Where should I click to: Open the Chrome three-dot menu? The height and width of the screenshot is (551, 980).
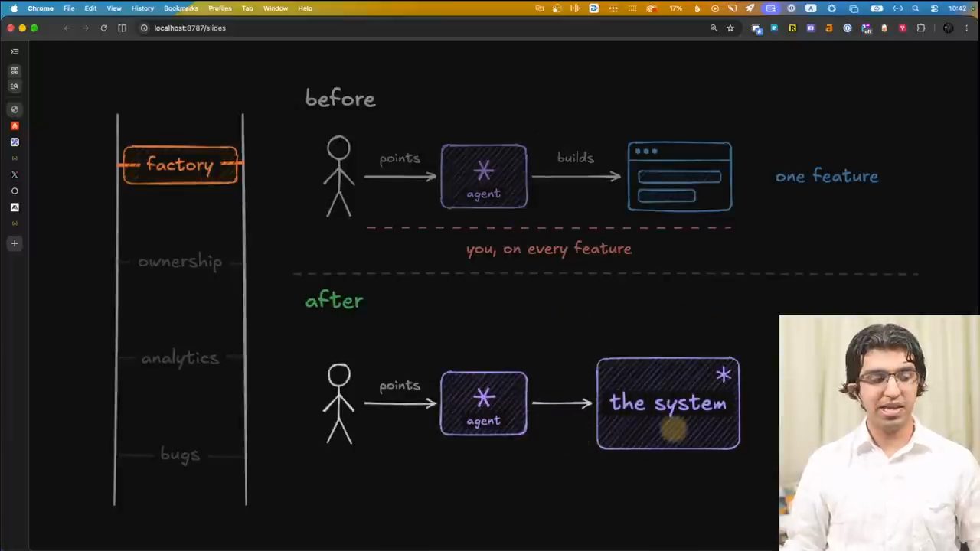click(967, 28)
